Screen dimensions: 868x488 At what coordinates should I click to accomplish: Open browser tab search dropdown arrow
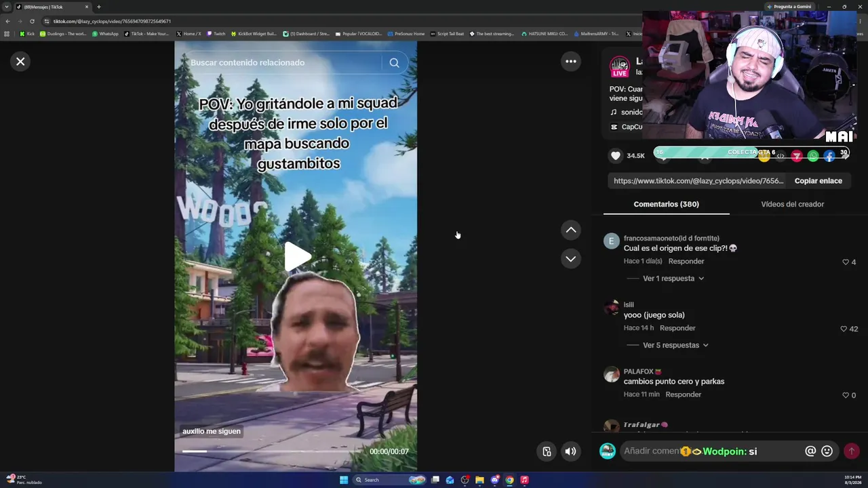coord(7,7)
